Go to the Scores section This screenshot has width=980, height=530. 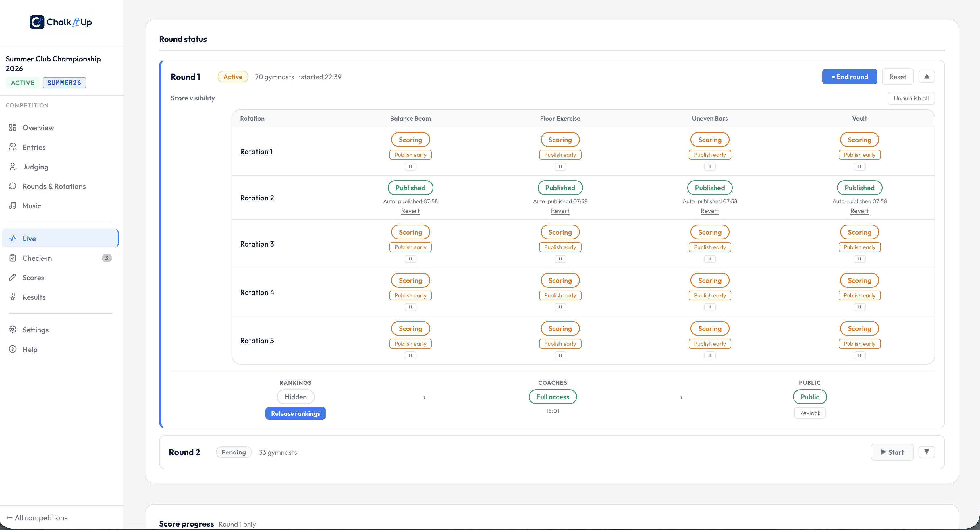point(61,278)
